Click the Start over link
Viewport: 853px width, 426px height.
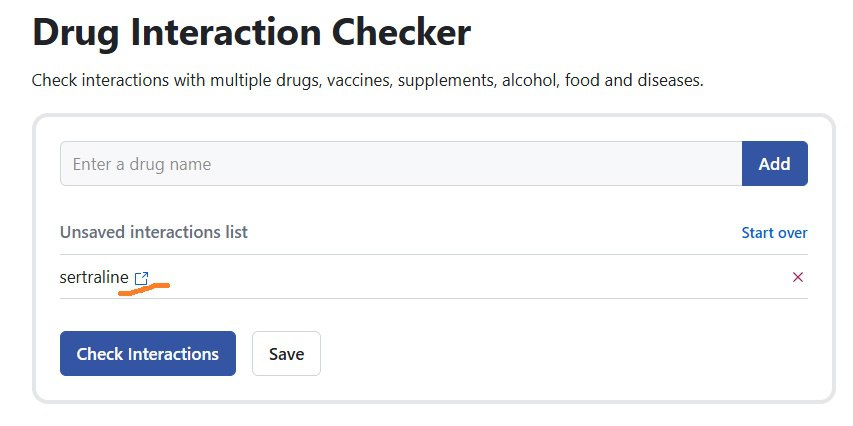coord(774,232)
